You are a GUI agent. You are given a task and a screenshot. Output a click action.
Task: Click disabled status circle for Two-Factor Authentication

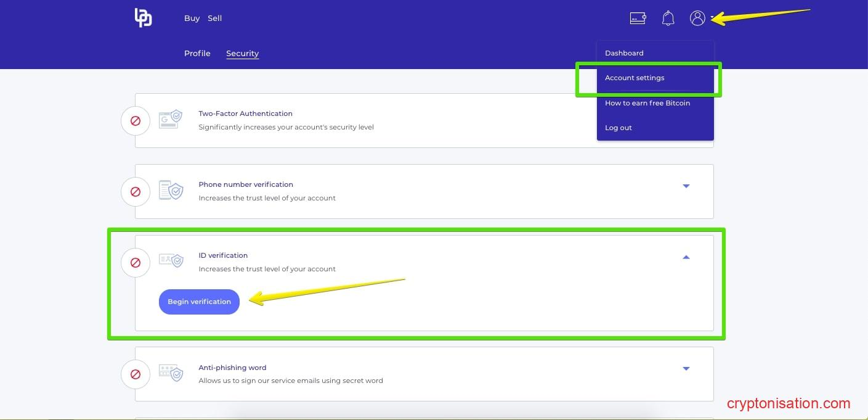point(136,121)
